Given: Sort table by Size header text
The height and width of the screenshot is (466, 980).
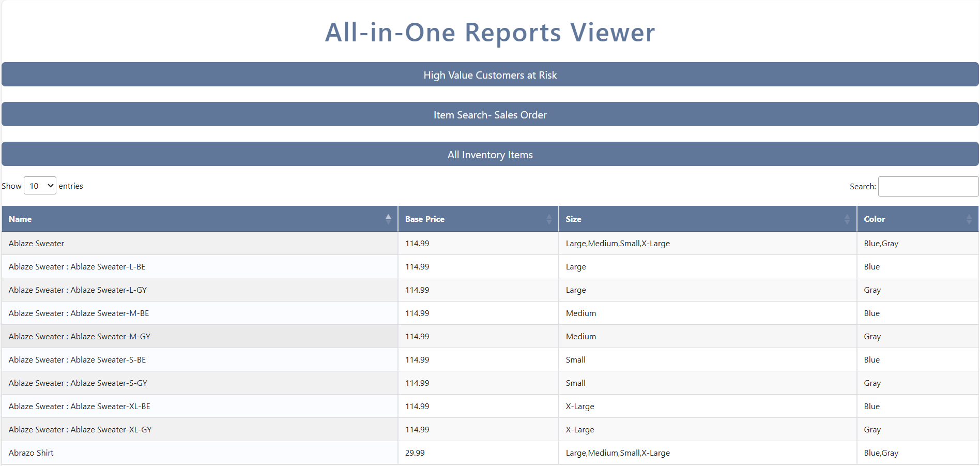Looking at the screenshot, I should (573, 219).
